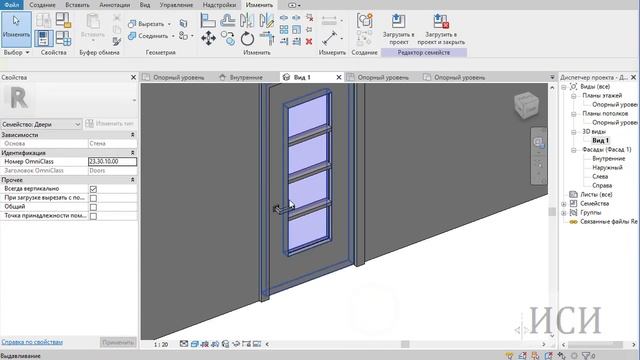Screen dimensions: 640x360
Task: Choose Mirror – Pick Axis tool
Action: pos(247,20)
